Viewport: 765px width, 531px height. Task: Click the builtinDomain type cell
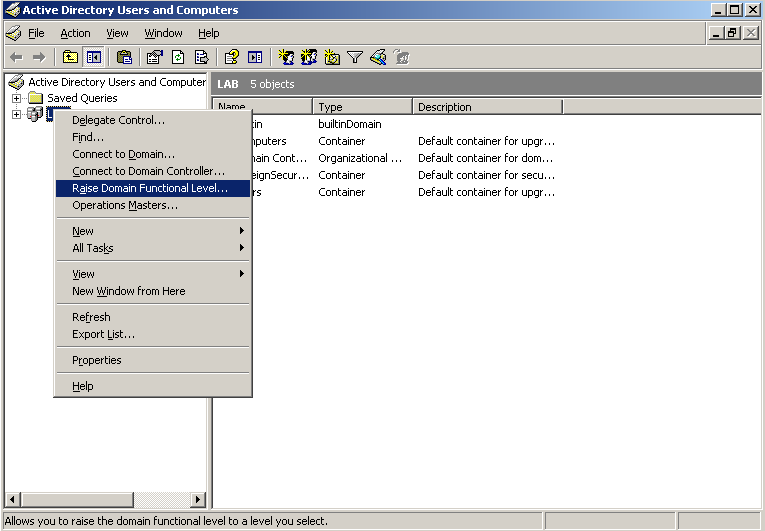click(x=350, y=124)
